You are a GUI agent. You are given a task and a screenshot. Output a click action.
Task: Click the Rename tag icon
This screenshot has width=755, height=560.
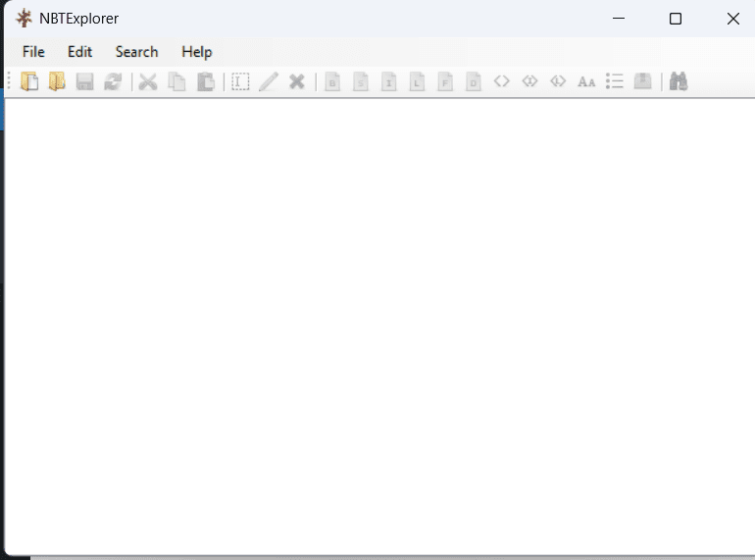click(240, 81)
